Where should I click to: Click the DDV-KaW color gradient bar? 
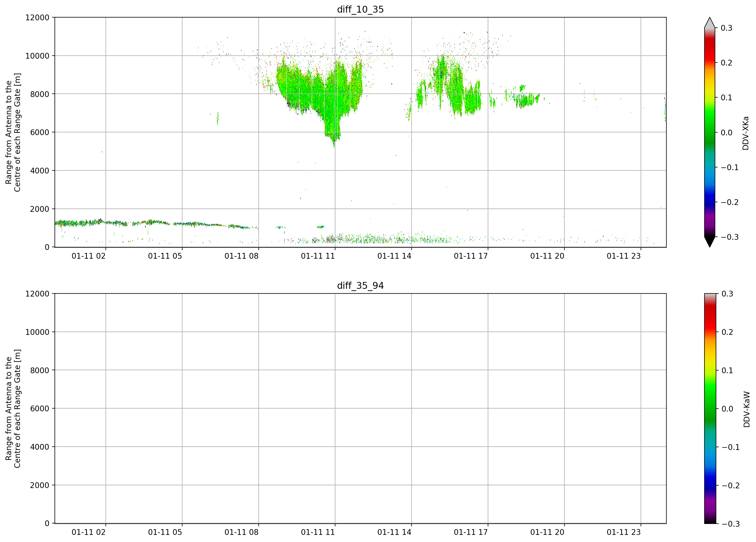pos(710,409)
